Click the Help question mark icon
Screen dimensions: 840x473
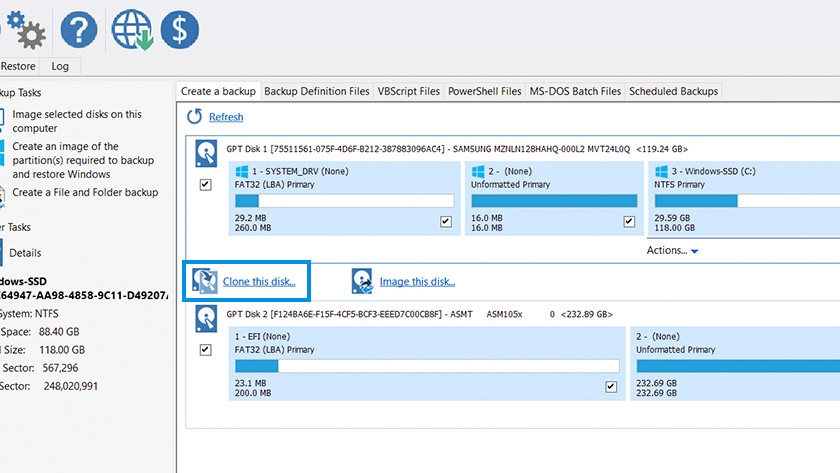click(x=79, y=31)
